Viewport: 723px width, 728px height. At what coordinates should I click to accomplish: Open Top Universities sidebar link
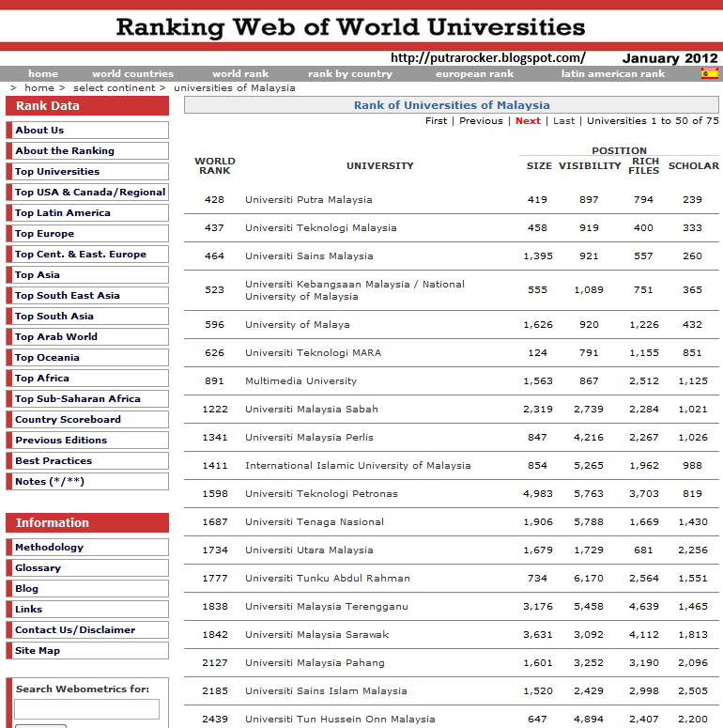tap(87, 171)
